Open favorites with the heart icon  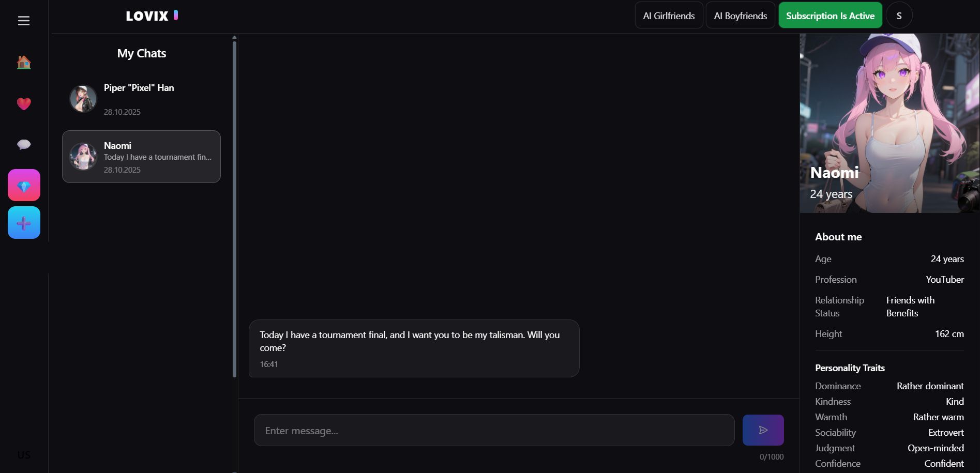click(24, 104)
